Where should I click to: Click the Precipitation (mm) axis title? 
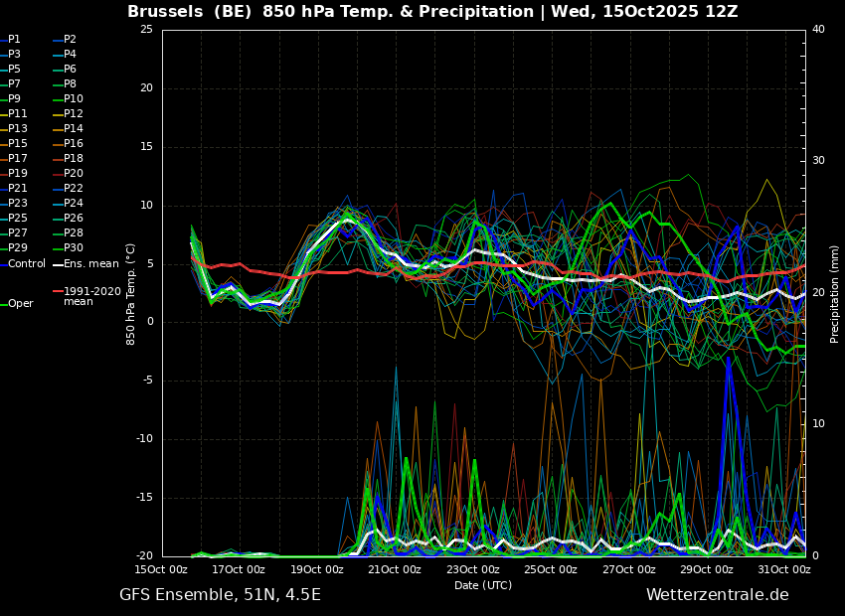click(835, 292)
